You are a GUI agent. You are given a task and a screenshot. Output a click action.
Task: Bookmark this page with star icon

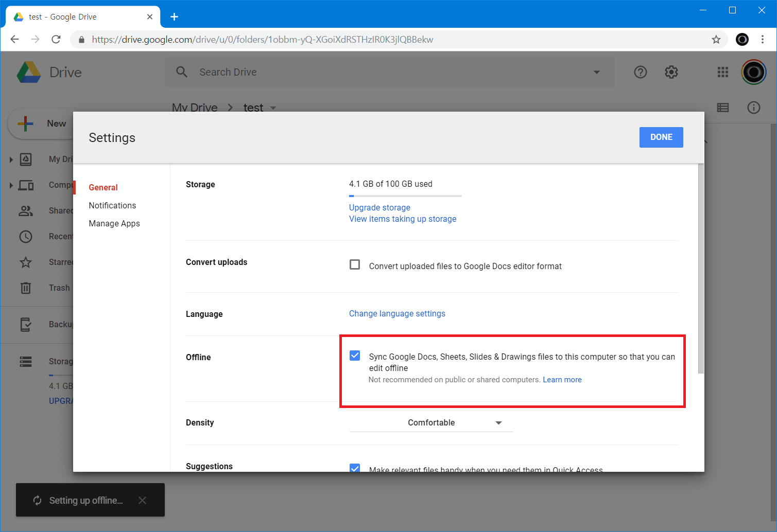point(716,40)
